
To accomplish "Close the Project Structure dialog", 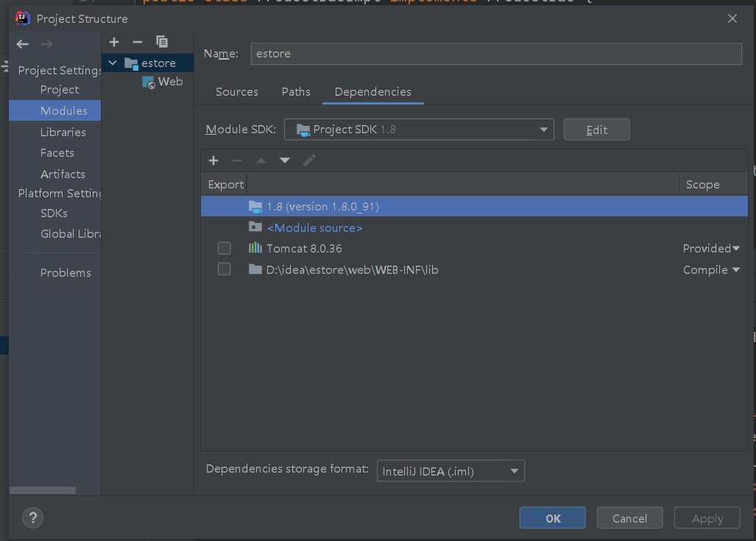I will pyautogui.click(x=732, y=19).
